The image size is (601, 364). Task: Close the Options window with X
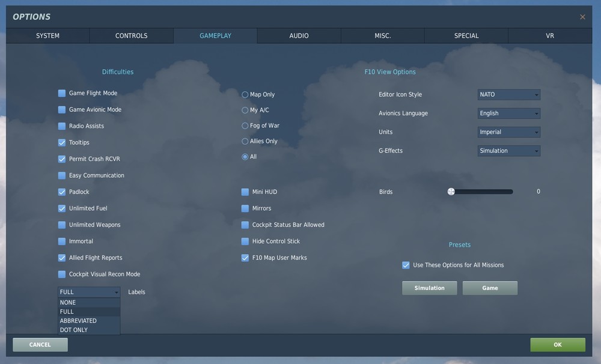[x=582, y=17]
